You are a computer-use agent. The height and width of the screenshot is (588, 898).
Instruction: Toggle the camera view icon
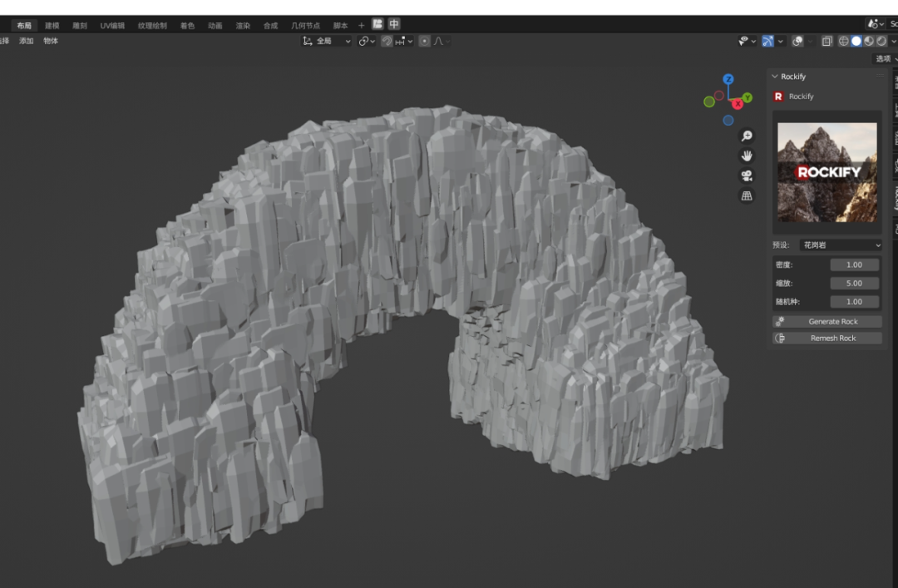coord(747,176)
